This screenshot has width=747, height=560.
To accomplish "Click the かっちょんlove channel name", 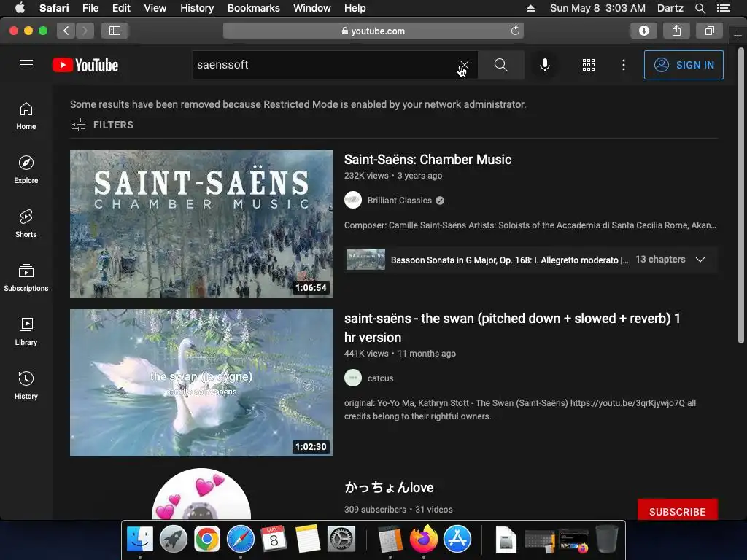I will pyautogui.click(x=389, y=488).
